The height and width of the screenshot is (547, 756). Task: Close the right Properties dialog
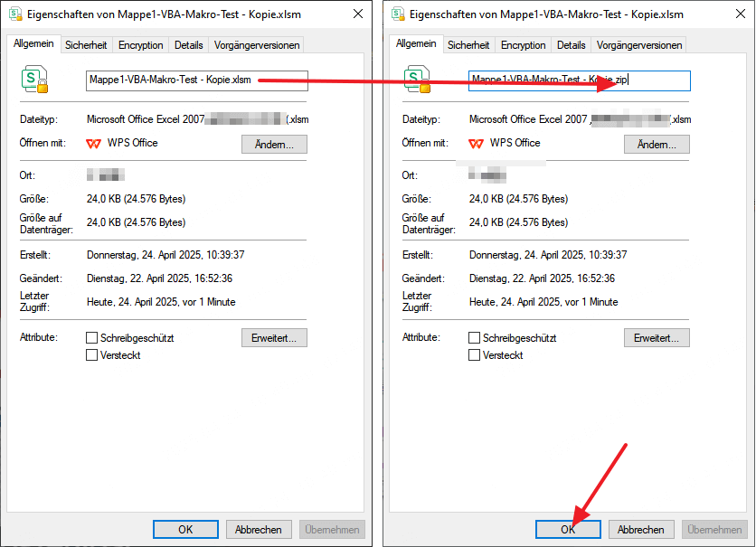pyautogui.click(x=741, y=14)
